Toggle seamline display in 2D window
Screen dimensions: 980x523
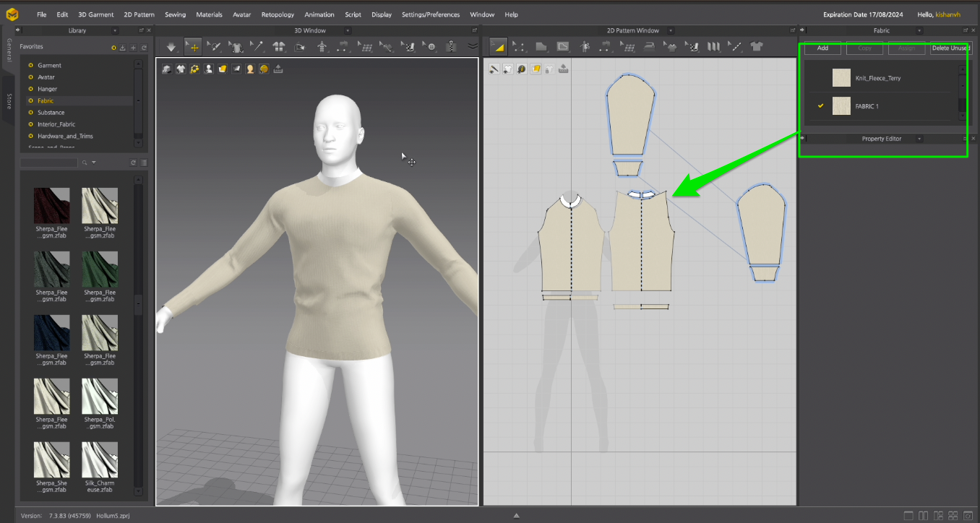494,69
